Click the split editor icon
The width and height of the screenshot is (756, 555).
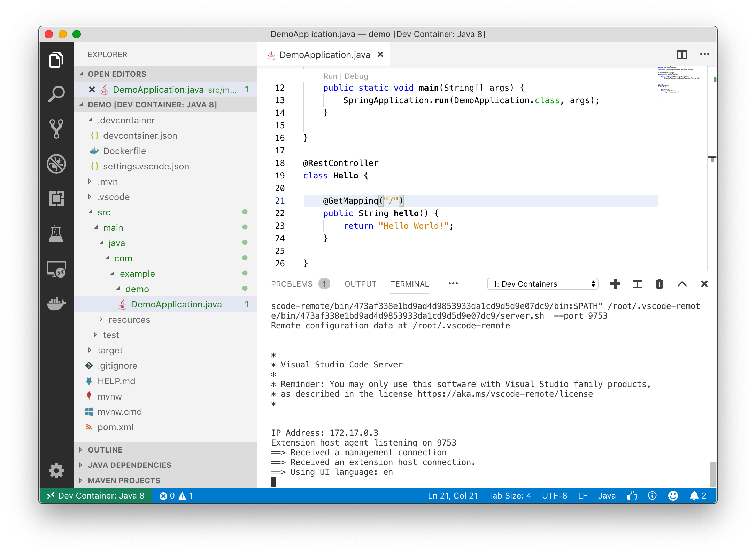point(682,54)
